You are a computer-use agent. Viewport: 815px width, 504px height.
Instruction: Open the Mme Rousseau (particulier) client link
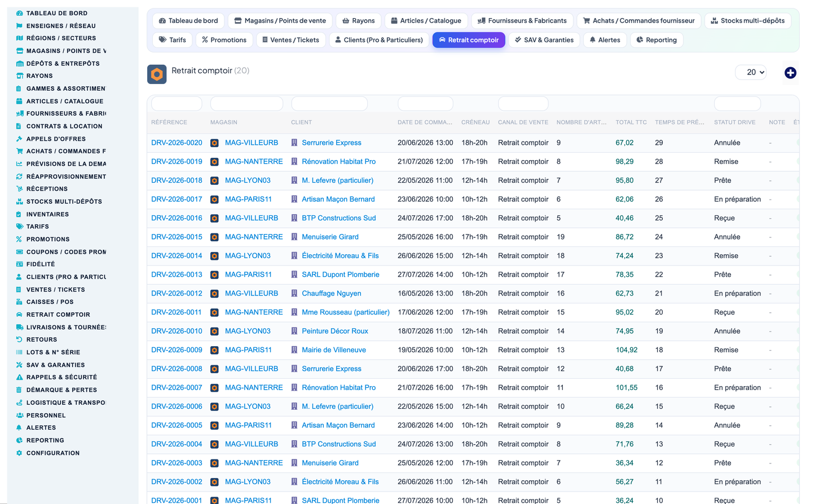[x=346, y=312]
